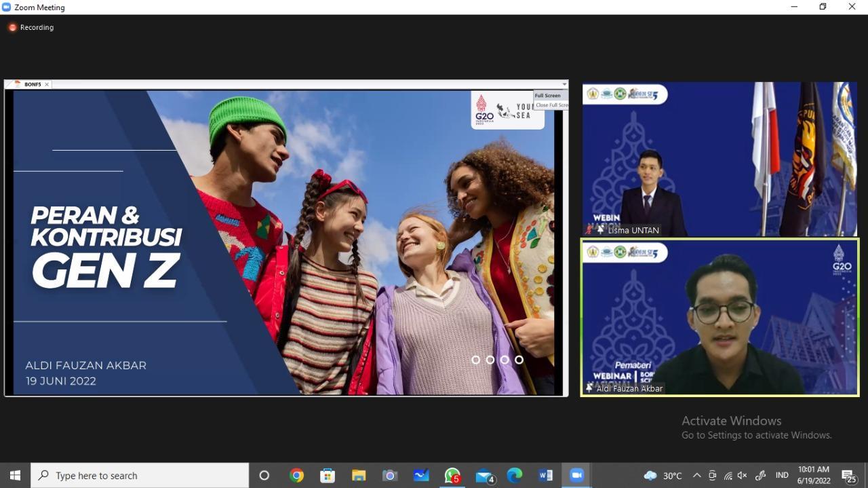Click the IND input language indicator
Image resolution: width=868 pixels, height=488 pixels.
[x=782, y=476]
